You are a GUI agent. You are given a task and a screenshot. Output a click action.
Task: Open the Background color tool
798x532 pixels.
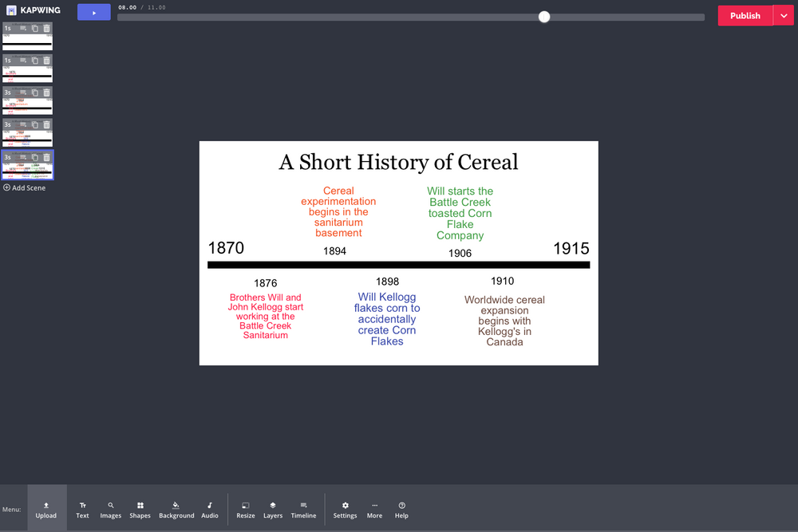(x=176, y=508)
